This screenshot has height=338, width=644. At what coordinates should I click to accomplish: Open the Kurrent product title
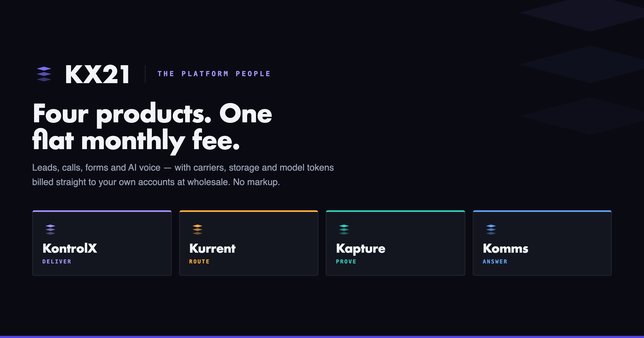point(213,248)
